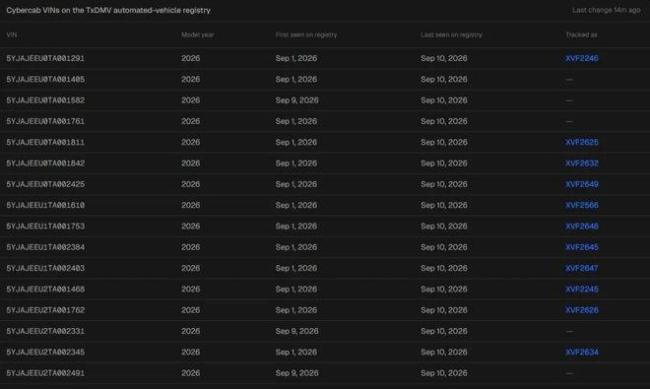Select VIN 5YJAJEEU0TA001405 cell

click(46, 79)
